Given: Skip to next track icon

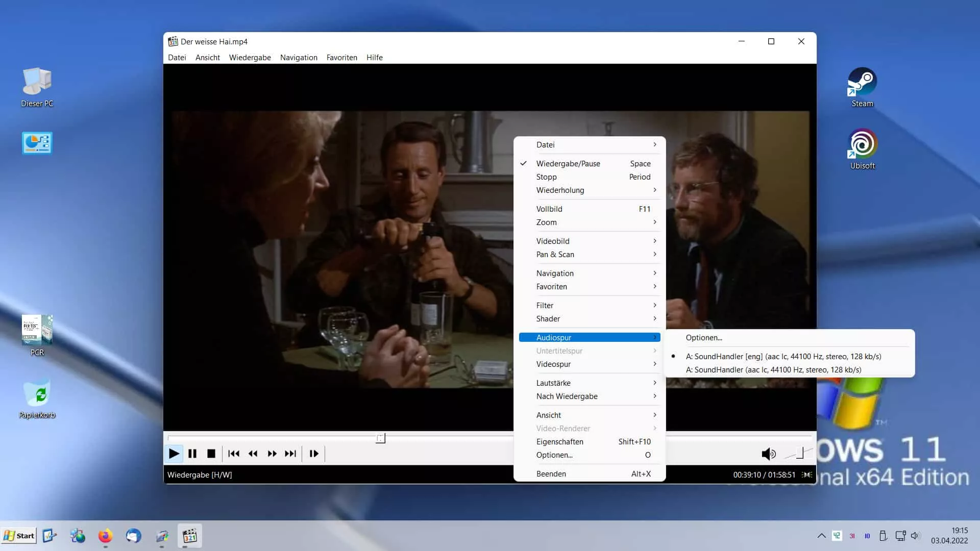Looking at the screenshot, I should click(x=290, y=453).
